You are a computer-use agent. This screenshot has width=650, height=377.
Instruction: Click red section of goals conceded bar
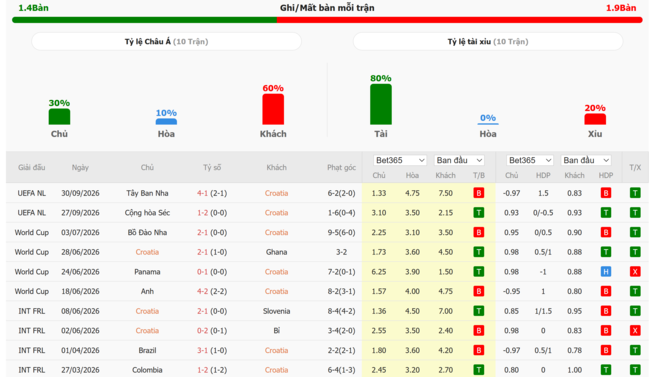460,20
